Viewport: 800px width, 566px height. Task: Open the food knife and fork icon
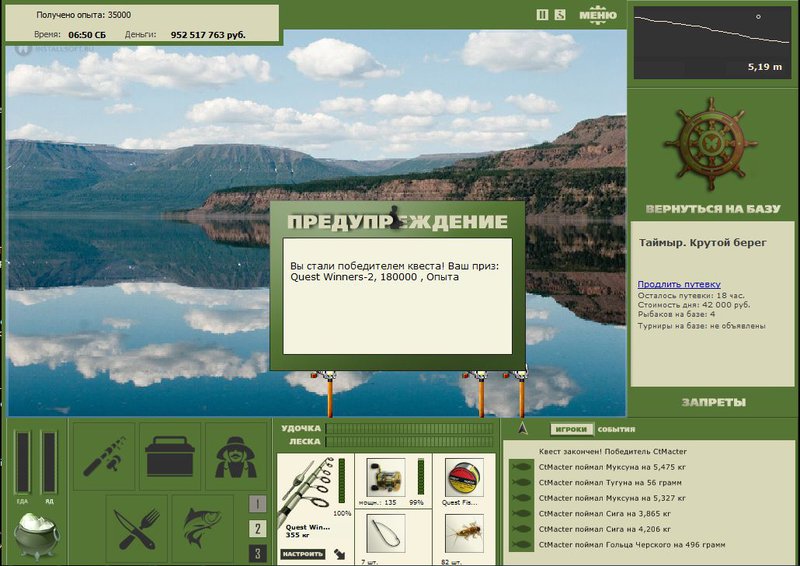(137, 529)
